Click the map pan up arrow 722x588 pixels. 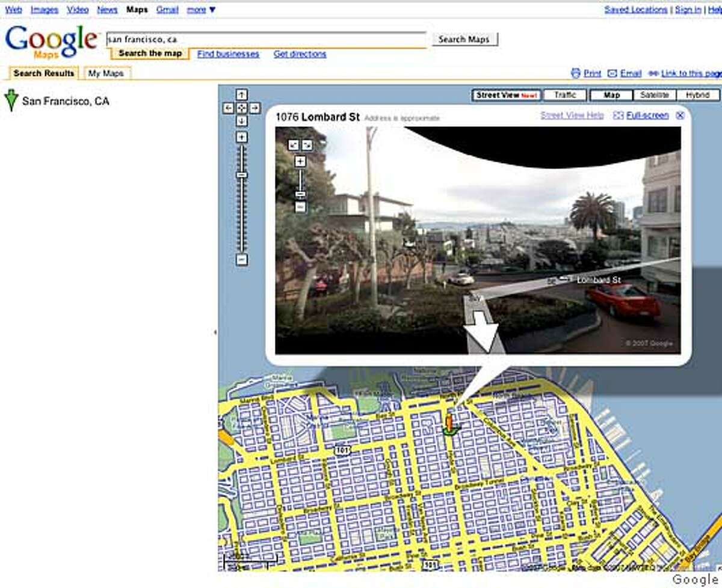pyautogui.click(x=242, y=95)
